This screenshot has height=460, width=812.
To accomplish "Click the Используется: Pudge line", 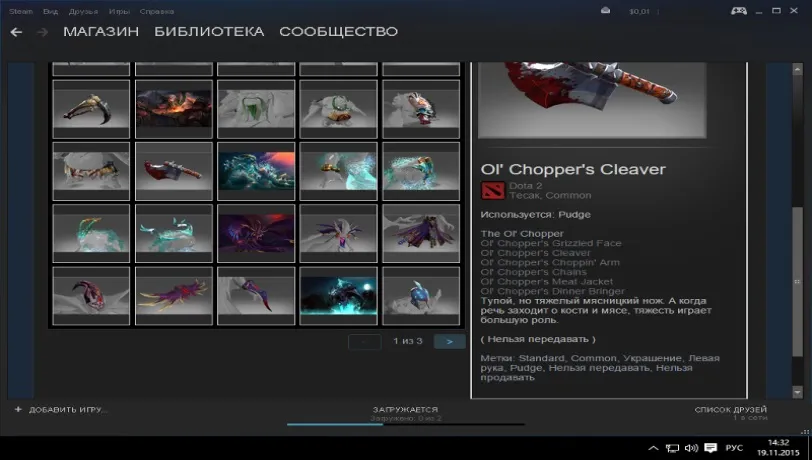I will (x=535, y=214).
